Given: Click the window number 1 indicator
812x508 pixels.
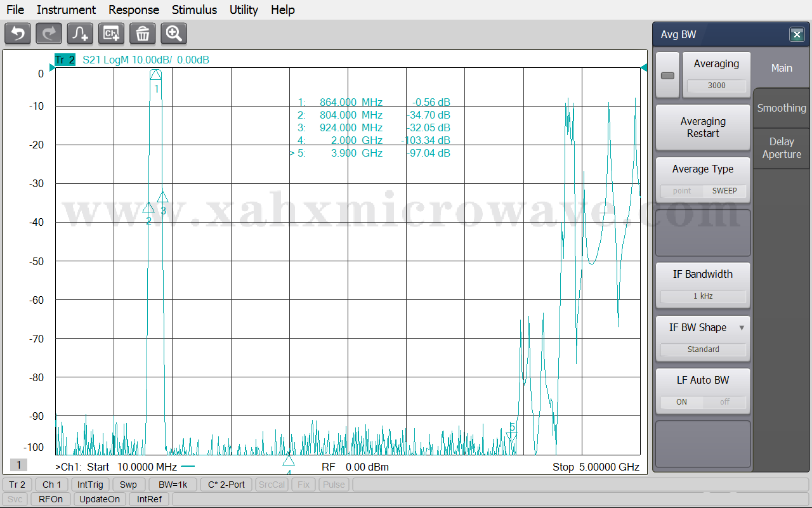Looking at the screenshot, I should coord(18,466).
